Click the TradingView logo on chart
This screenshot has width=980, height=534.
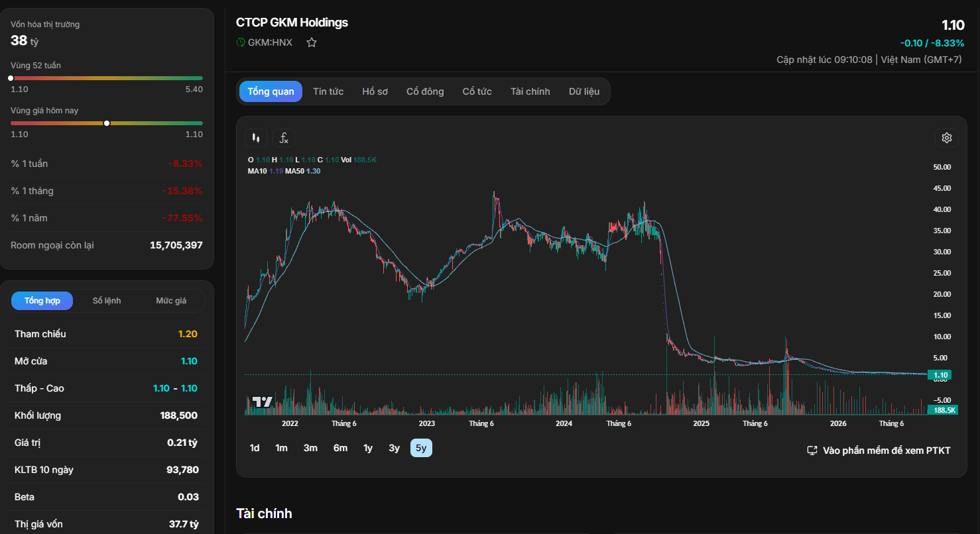(262, 402)
